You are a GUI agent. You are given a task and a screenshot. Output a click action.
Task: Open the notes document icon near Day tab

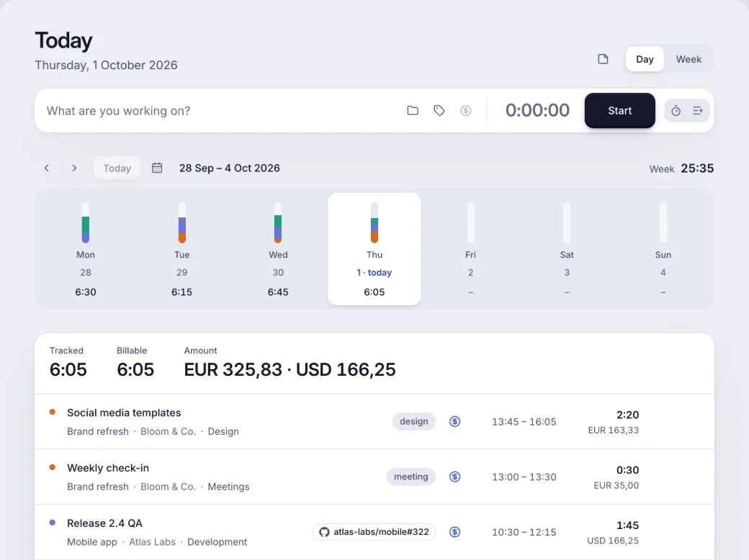(x=603, y=59)
